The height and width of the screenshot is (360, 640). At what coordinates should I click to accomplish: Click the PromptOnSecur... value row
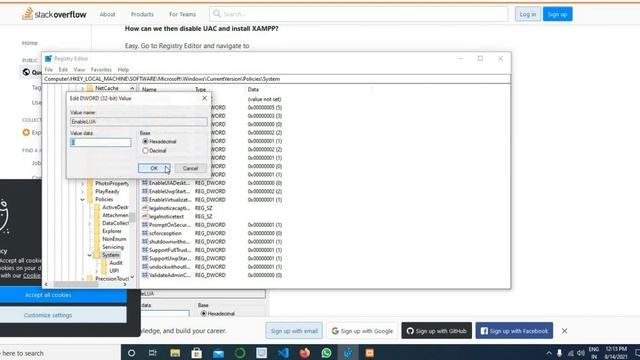click(x=212, y=225)
